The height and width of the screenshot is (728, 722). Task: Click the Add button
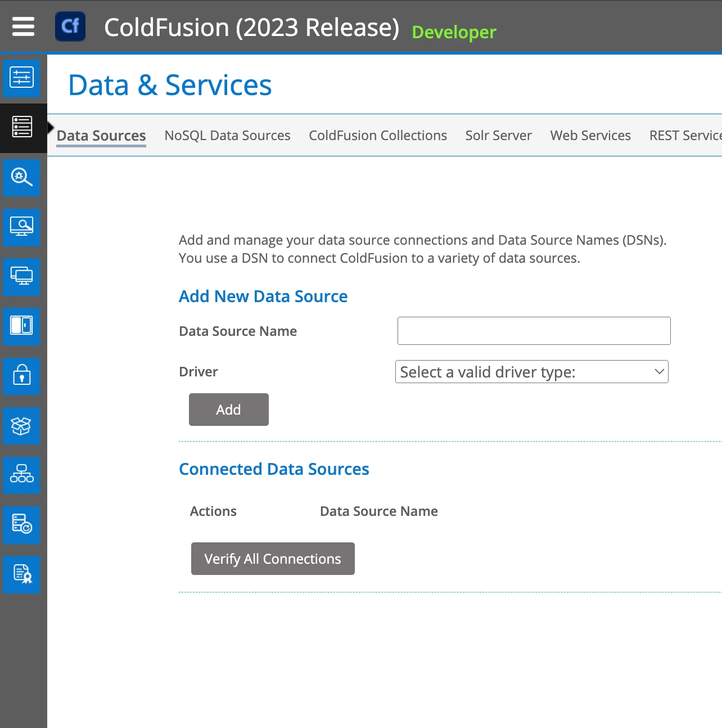coord(228,410)
